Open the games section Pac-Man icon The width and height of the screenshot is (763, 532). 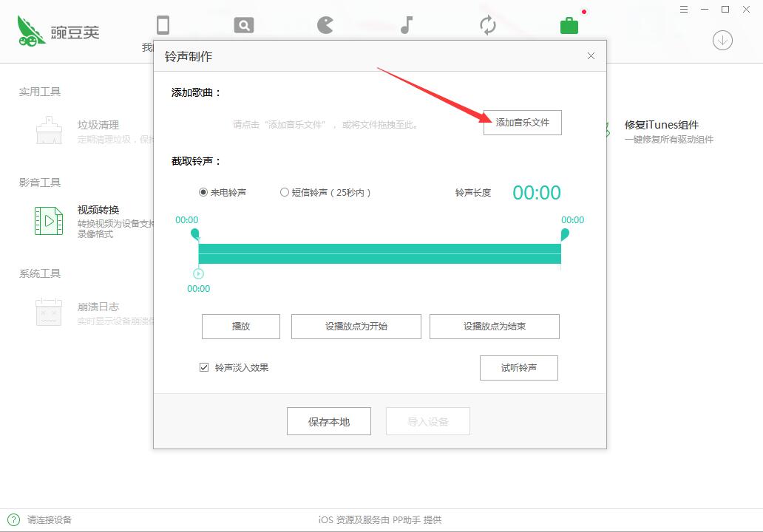pyautogui.click(x=325, y=24)
